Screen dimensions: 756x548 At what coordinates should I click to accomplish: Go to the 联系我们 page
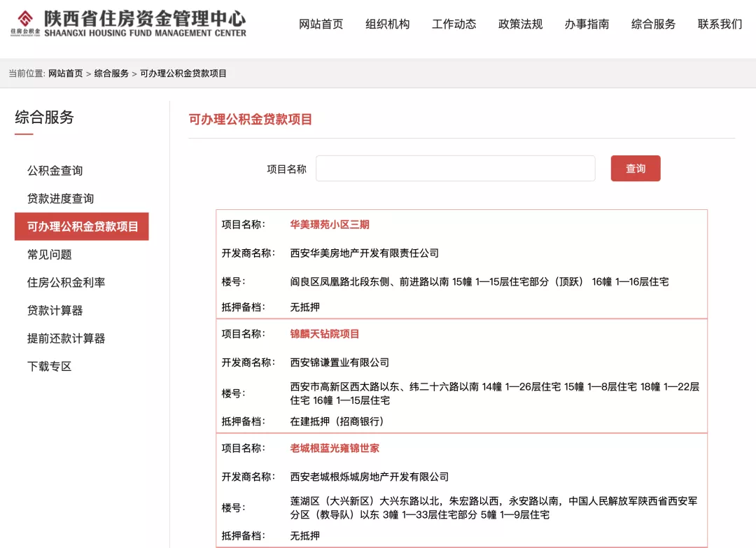pos(720,24)
